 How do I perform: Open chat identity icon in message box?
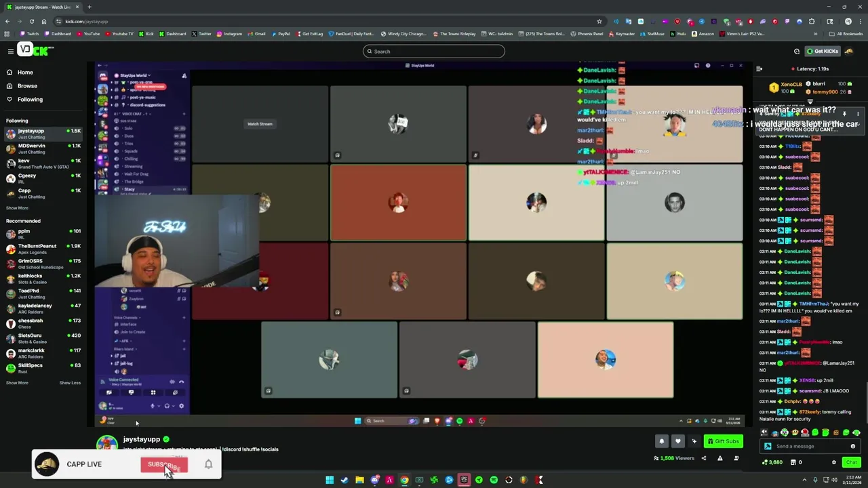click(768, 446)
